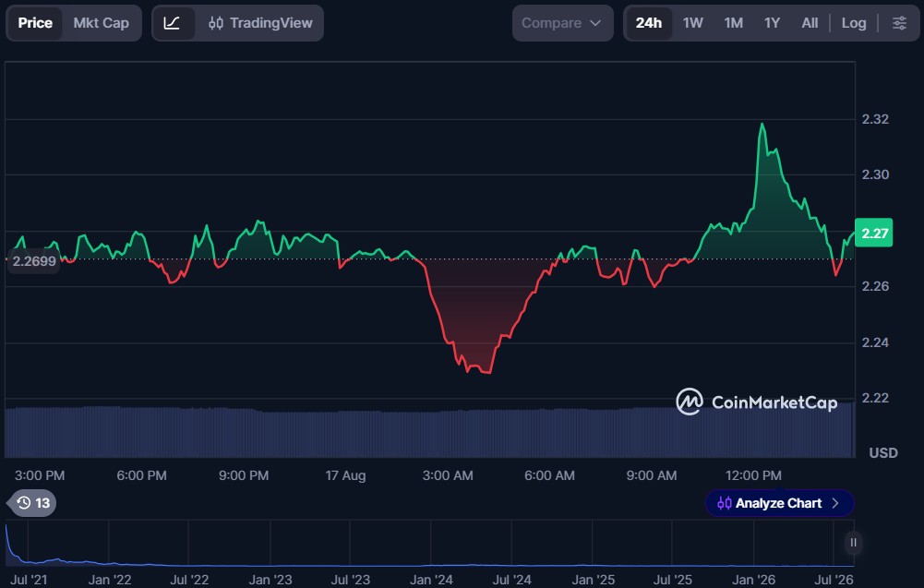
Task: Click the Analyze Chart button
Action: tap(779, 503)
